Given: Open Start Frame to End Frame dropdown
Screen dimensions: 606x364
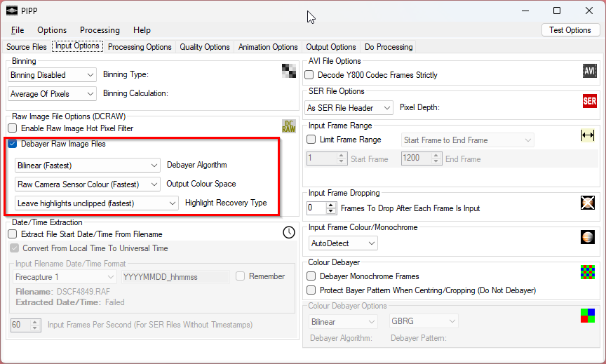Looking at the screenshot, I should tap(468, 140).
